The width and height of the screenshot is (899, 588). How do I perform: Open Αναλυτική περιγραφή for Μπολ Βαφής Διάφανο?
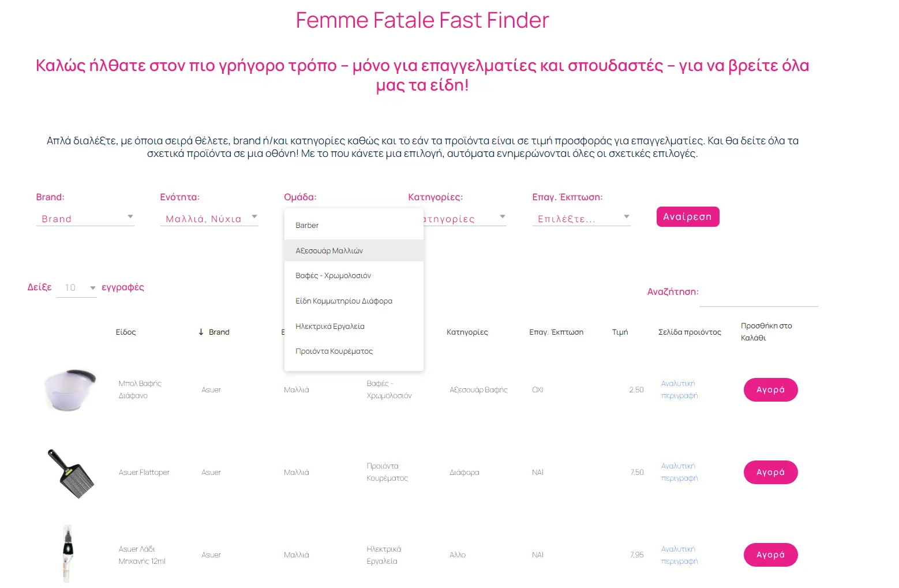tap(679, 389)
